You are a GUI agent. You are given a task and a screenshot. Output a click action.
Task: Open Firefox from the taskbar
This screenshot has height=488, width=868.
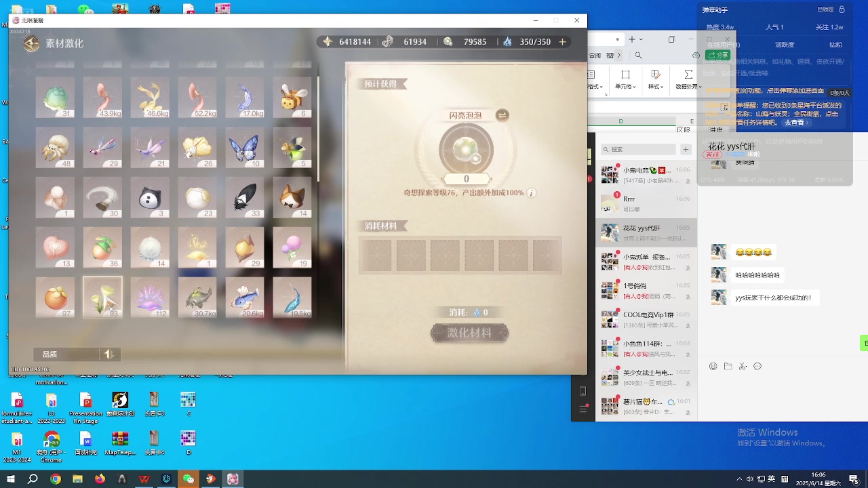[100, 479]
